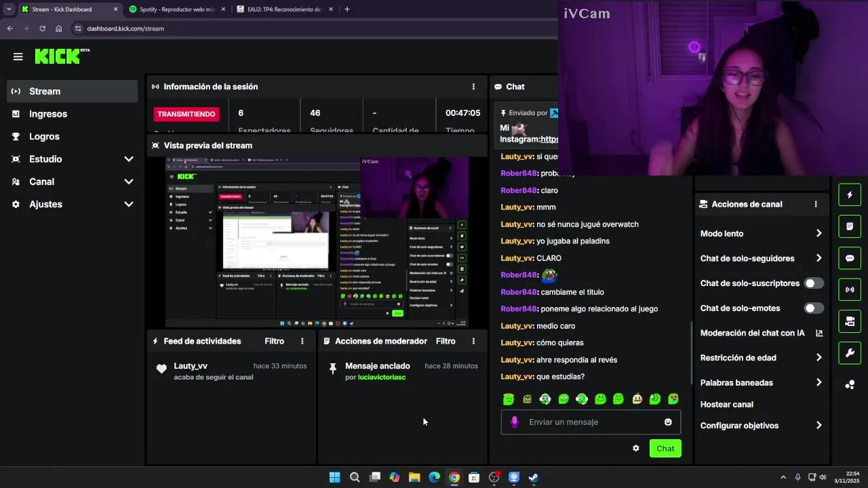Insert the last emote with red hearts
Viewport: 868px width, 488px height.
[673, 399]
